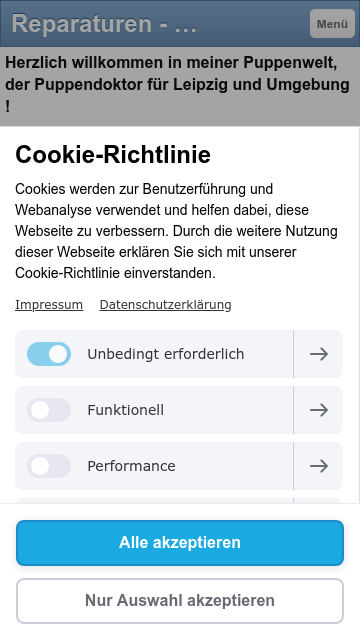Open the Menü button in header
Viewport: 360px width, 640px height.
(x=332, y=24)
